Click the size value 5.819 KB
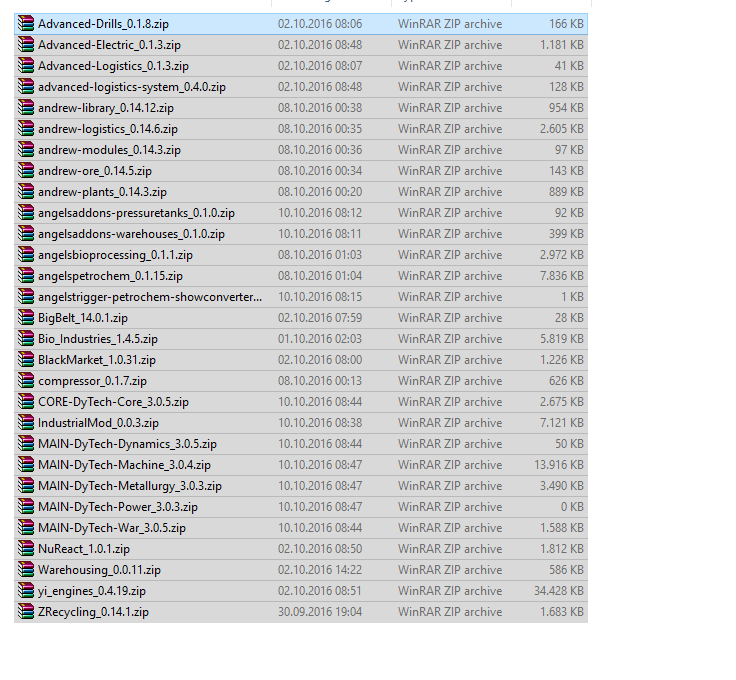Viewport: 736px width, 680px height. [561, 339]
